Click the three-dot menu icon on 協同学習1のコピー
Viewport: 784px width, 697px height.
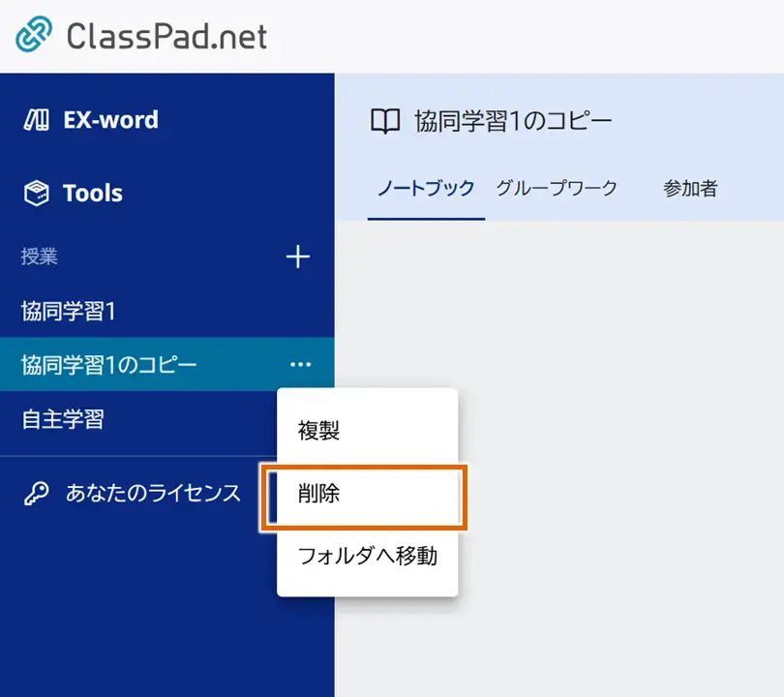[300, 364]
